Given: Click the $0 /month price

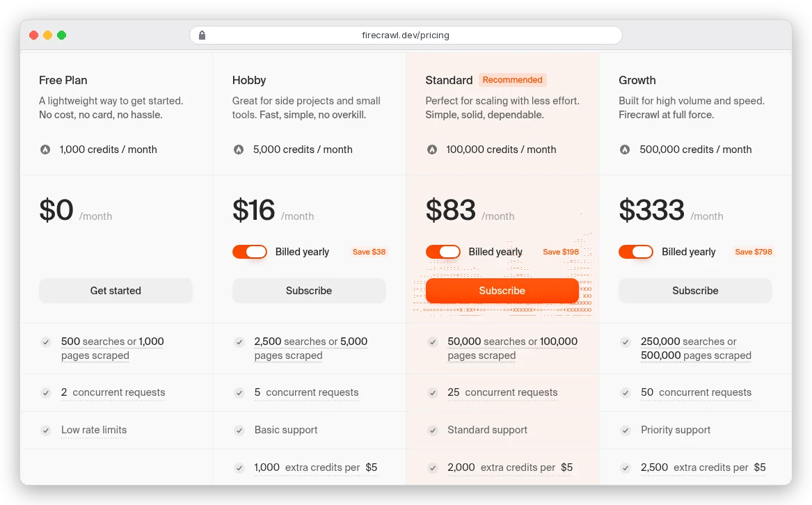Looking at the screenshot, I should point(76,210).
